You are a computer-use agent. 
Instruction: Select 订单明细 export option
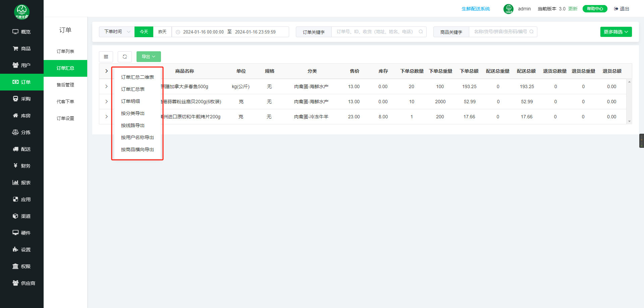[138, 101]
